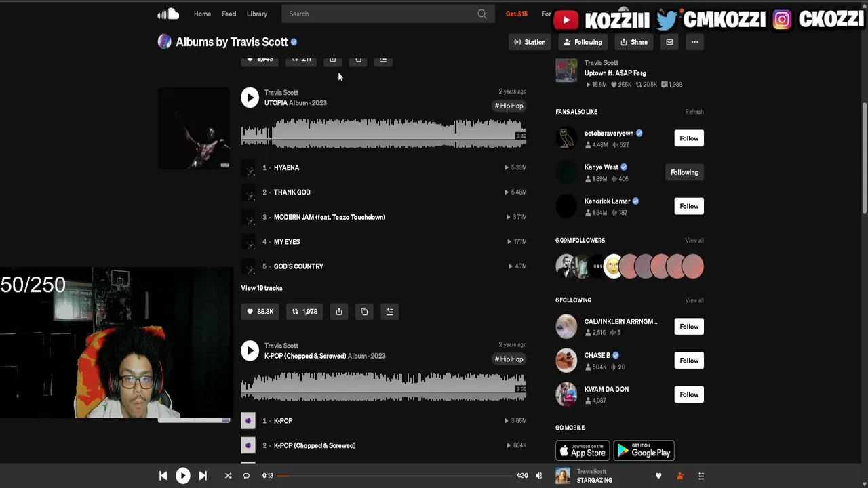
Task: Open the messages envelope icon
Action: 669,42
